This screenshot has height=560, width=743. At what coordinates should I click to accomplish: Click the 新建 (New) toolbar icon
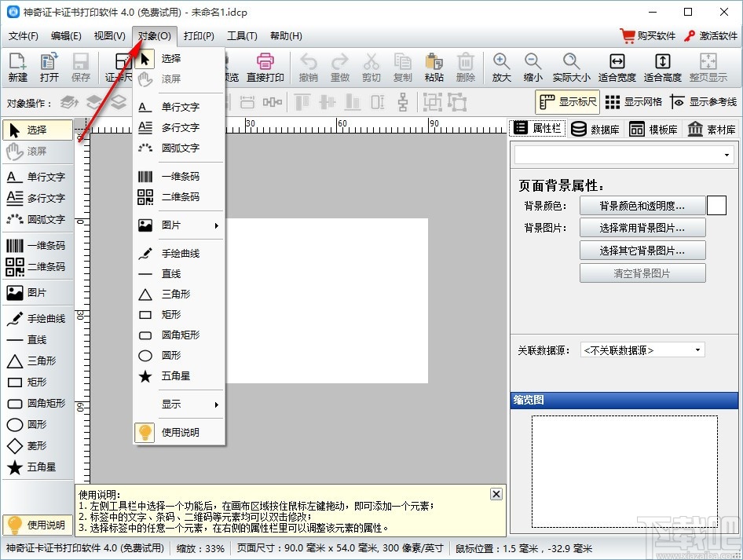(x=18, y=67)
